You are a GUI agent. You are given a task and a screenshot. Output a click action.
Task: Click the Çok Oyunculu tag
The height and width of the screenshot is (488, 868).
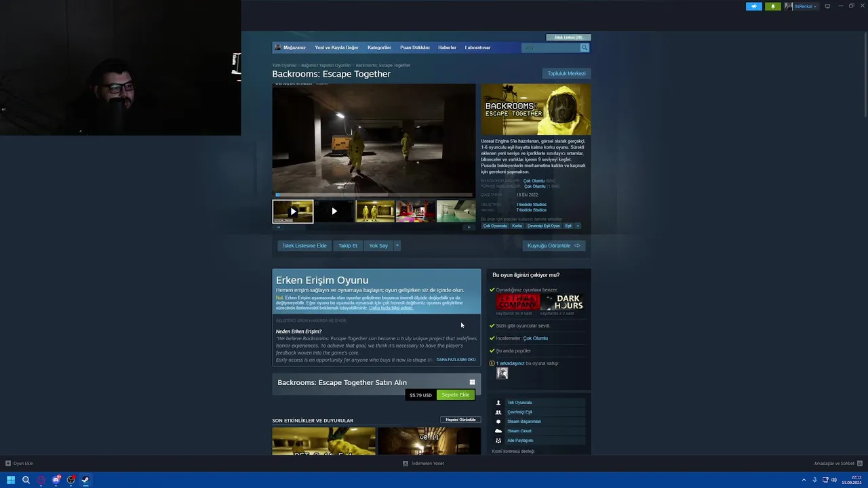point(495,226)
